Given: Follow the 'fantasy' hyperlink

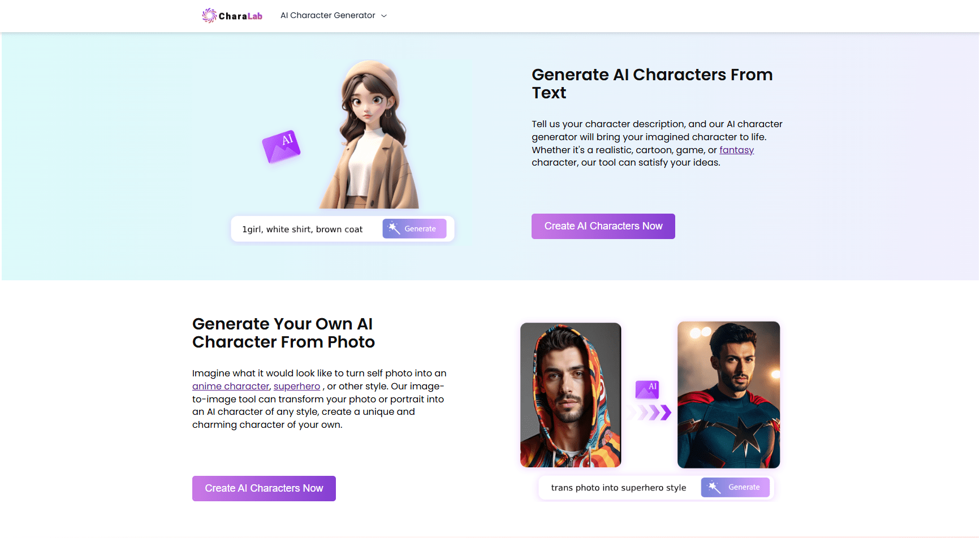Looking at the screenshot, I should [x=736, y=150].
